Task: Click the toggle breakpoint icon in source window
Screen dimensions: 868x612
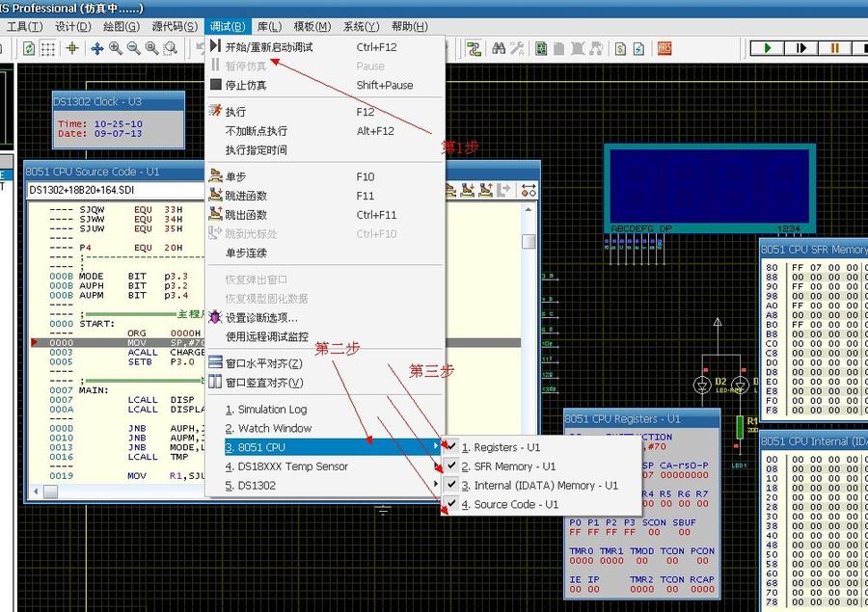Action: point(529,190)
